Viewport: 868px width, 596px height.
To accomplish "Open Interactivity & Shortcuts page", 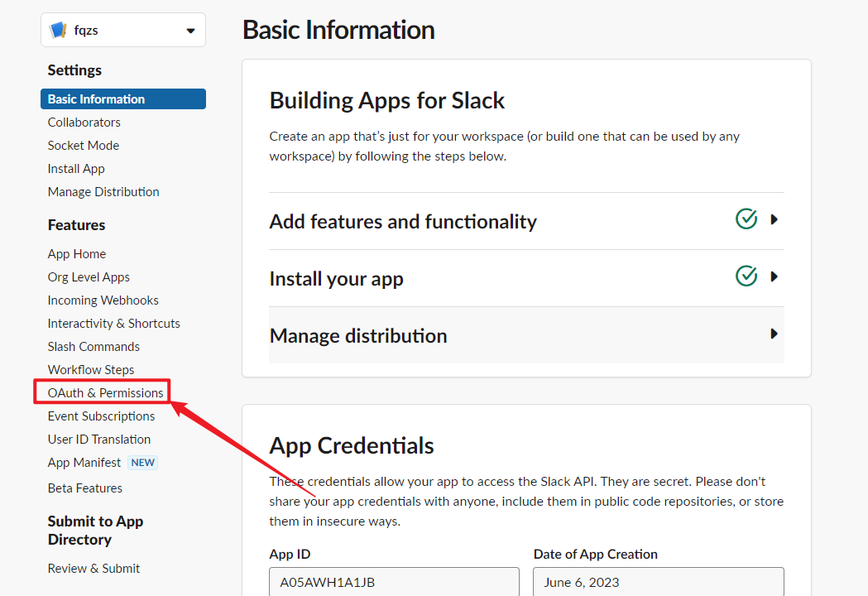I will (113, 324).
